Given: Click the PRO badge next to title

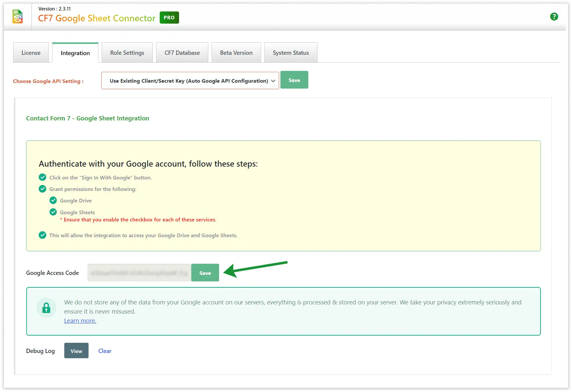Looking at the screenshot, I should tap(169, 18).
